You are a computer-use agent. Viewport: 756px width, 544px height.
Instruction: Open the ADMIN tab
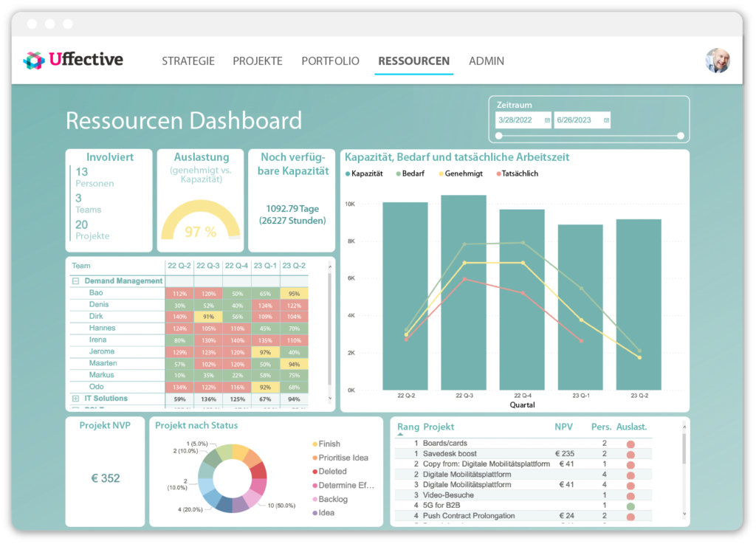(487, 61)
